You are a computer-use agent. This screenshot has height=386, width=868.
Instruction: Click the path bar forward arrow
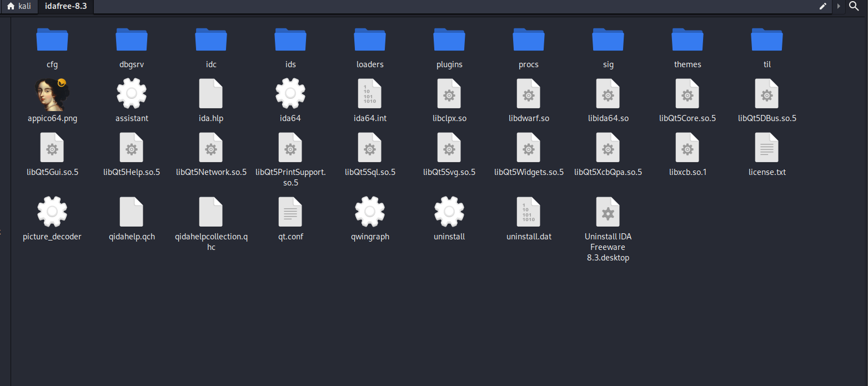pyautogui.click(x=839, y=6)
